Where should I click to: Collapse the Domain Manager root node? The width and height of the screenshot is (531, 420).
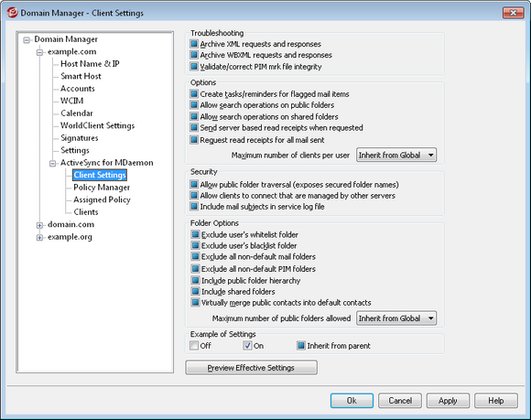coord(27,40)
